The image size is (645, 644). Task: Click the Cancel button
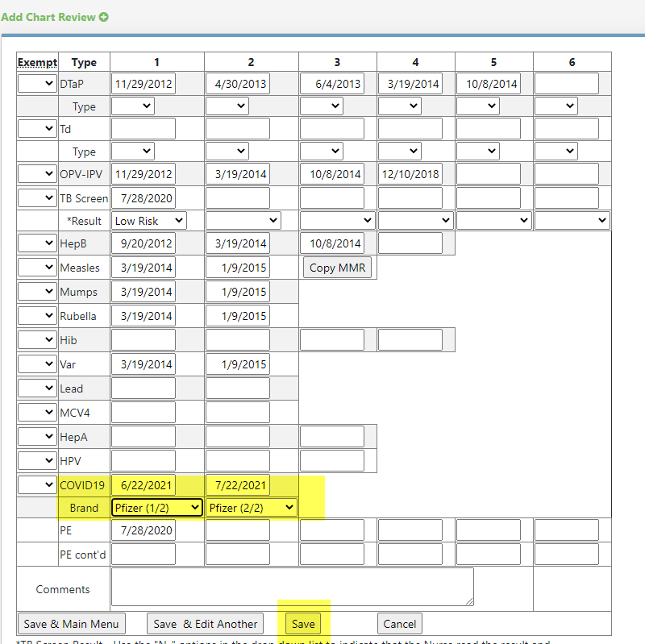(399, 624)
